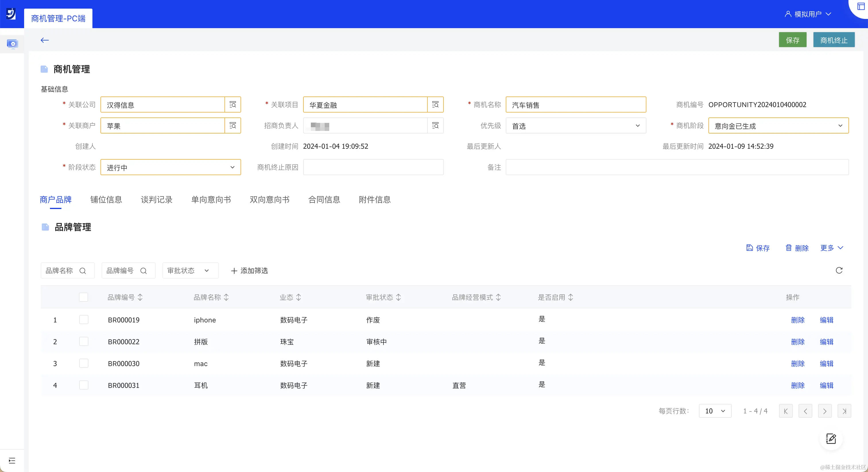The height and width of the screenshot is (472, 868).
Task: Open the 审批状态 filter dropdown
Action: tap(190, 271)
